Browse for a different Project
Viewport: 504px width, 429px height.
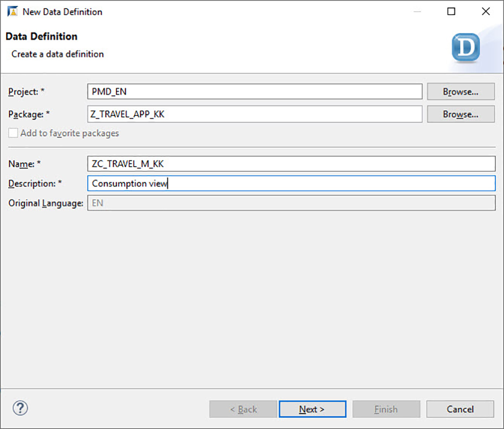click(460, 92)
